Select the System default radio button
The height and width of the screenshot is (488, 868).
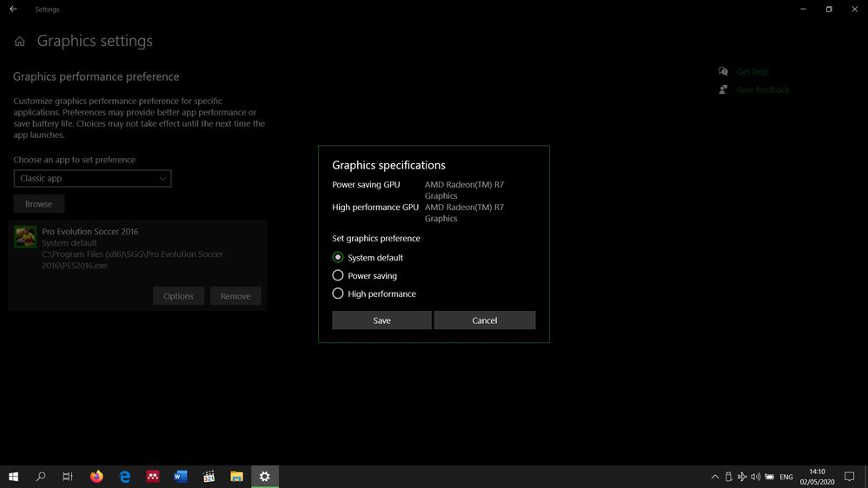(x=338, y=257)
